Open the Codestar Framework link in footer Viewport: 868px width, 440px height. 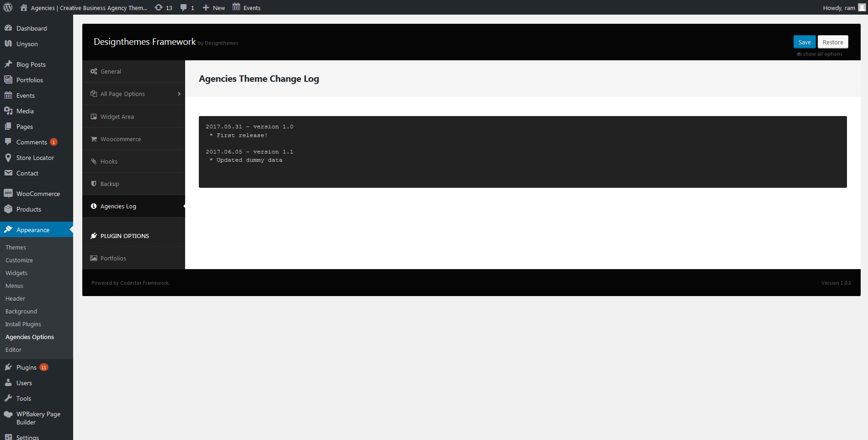[x=144, y=282]
